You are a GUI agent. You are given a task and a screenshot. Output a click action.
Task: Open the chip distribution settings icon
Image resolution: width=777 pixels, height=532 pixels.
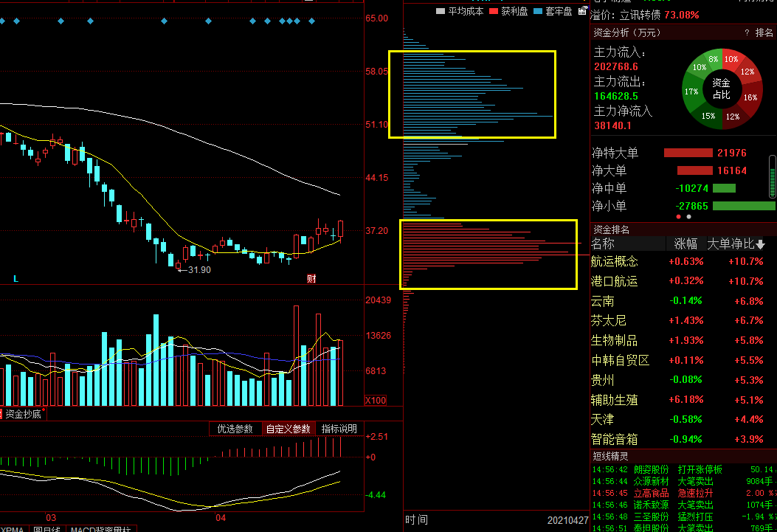(x=583, y=10)
